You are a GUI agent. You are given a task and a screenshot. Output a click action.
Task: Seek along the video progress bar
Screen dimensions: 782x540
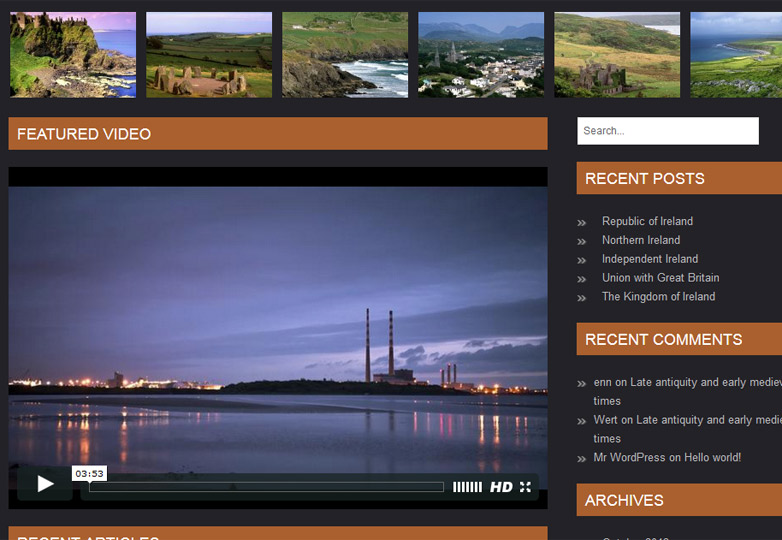click(x=266, y=487)
